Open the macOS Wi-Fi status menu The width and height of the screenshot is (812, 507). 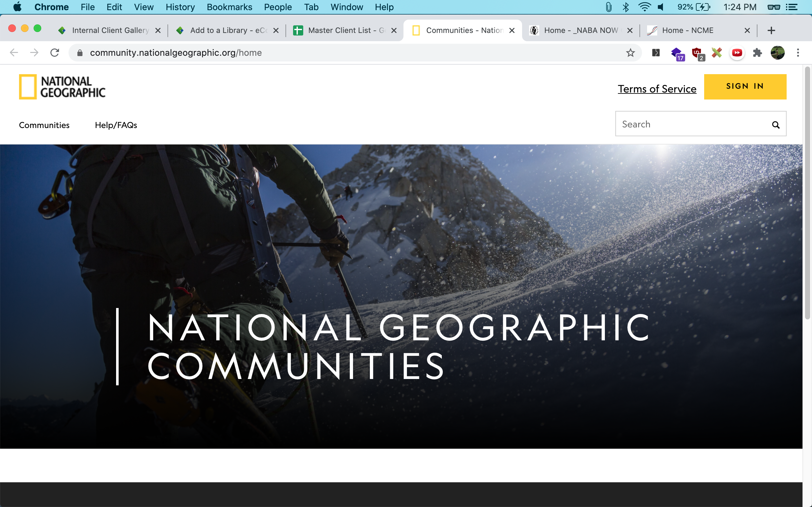pos(644,7)
